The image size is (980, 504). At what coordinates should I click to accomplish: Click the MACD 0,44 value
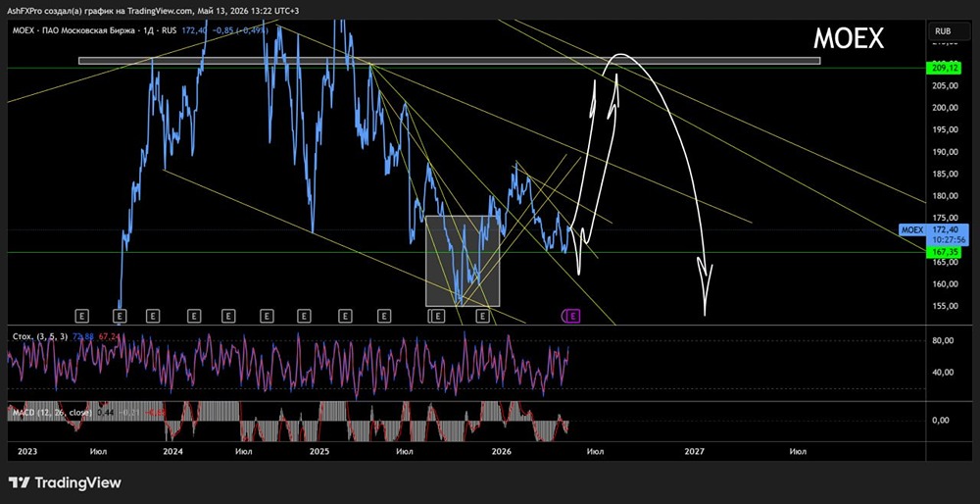tap(106, 413)
